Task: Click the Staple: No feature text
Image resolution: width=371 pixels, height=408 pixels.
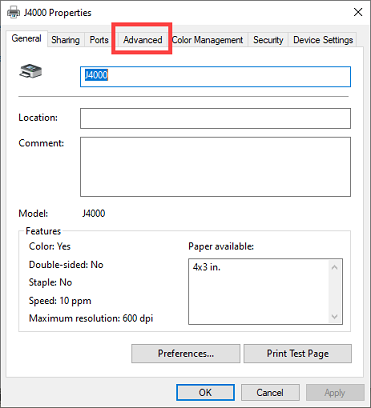Action: [x=50, y=283]
